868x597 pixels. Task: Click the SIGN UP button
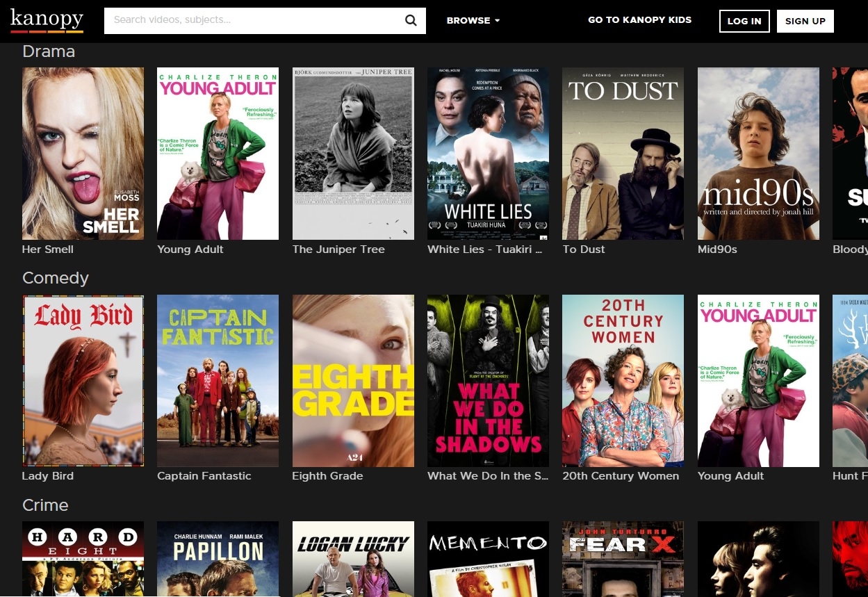click(x=805, y=21)
